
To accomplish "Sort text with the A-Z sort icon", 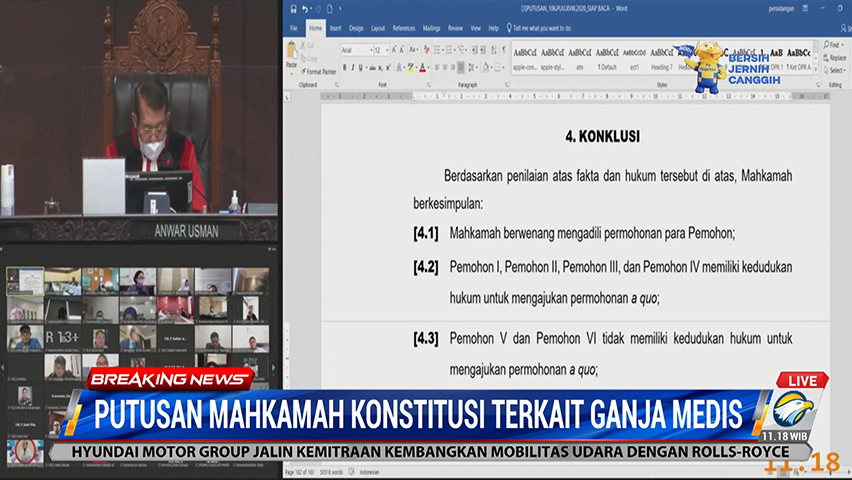I will (x=494, y=50).
